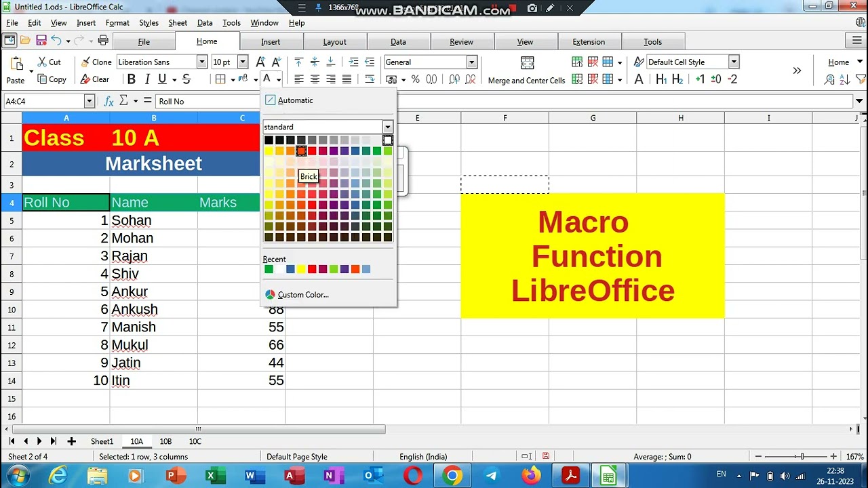The image size is (868, 488).
Task: Click the formula input line
Action: (504, 101)
